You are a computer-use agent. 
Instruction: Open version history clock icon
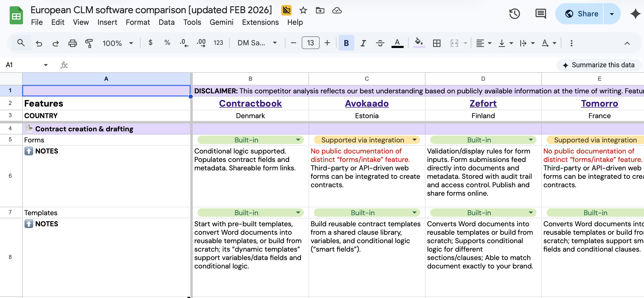(514, 14)
